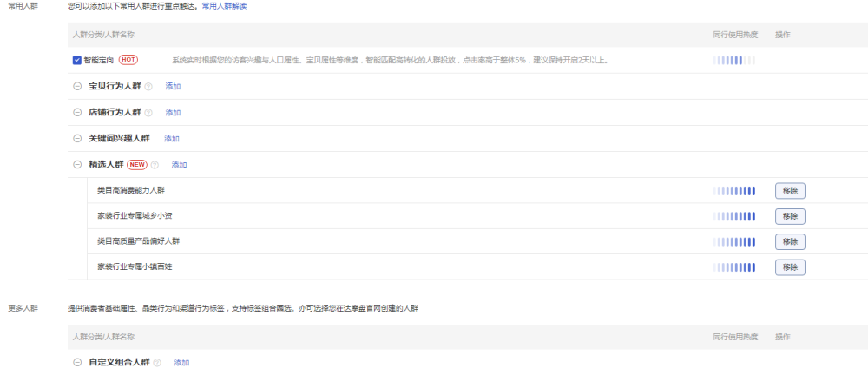Remove 类目高消费能力人群 with 移除 button
Screen dimensions: 868x375
click(789, 191)
